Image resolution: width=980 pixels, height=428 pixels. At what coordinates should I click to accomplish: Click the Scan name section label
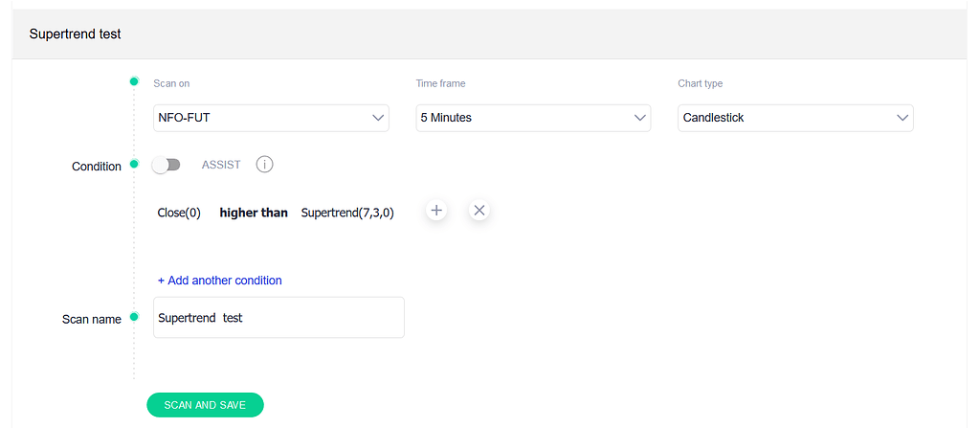pyautogui.click(x=92, y=320)
